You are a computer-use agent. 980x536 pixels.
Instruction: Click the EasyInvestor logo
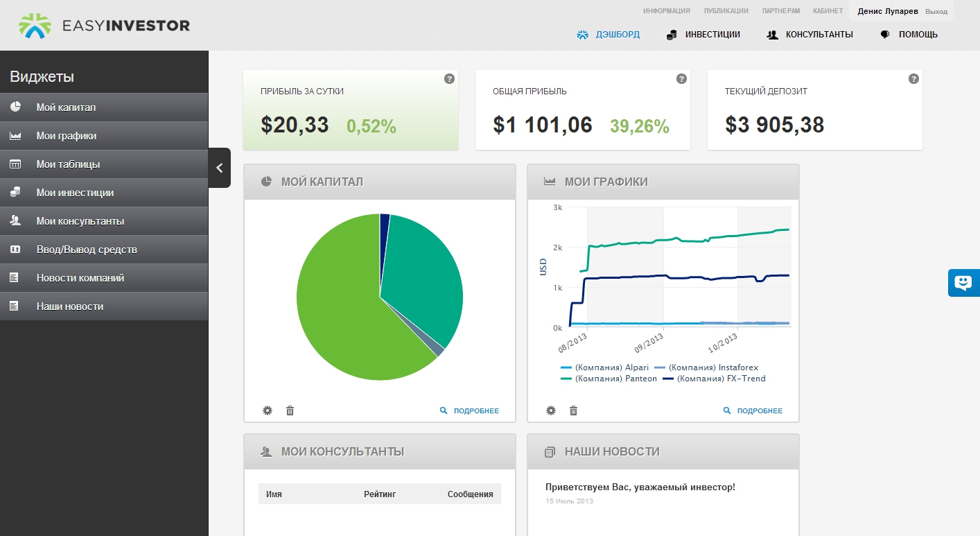click(x=104, y=26)
